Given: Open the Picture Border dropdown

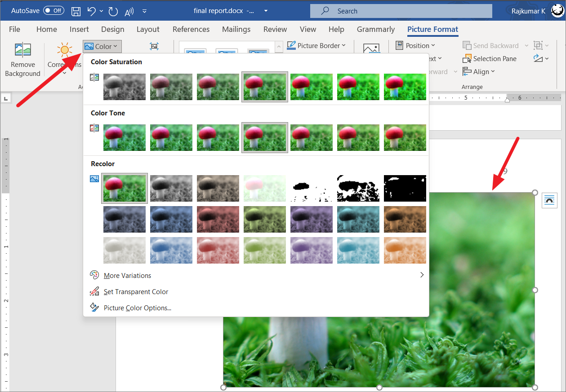Looking at the screenshot, I should click(316, 45).
